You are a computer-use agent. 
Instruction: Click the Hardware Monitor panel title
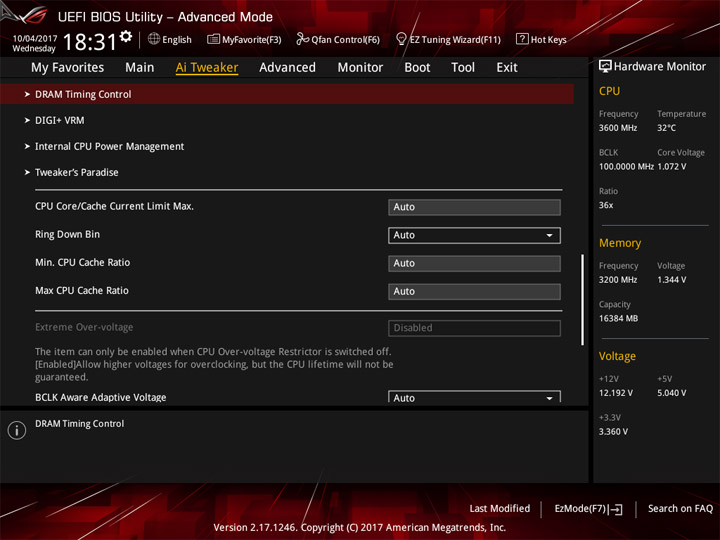point(660,67)
